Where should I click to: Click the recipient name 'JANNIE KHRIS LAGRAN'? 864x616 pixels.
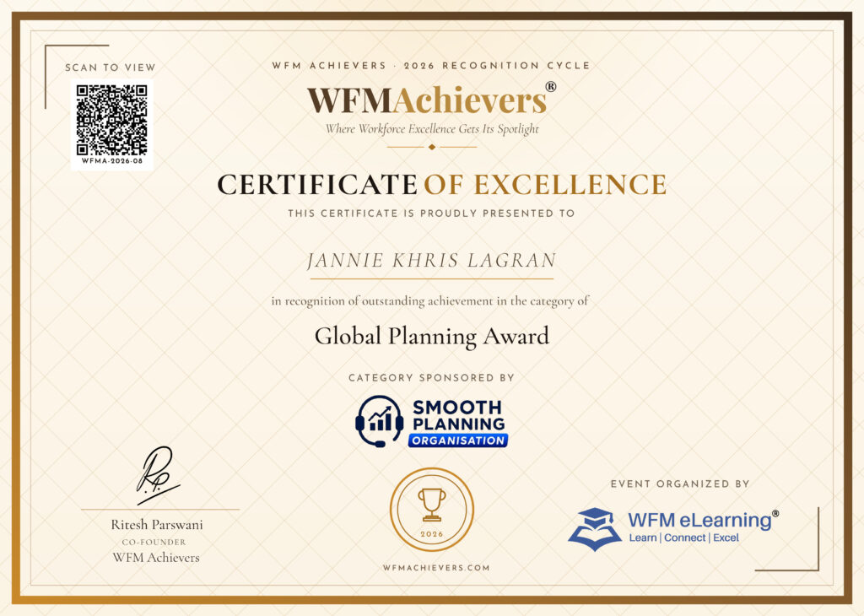431,260
